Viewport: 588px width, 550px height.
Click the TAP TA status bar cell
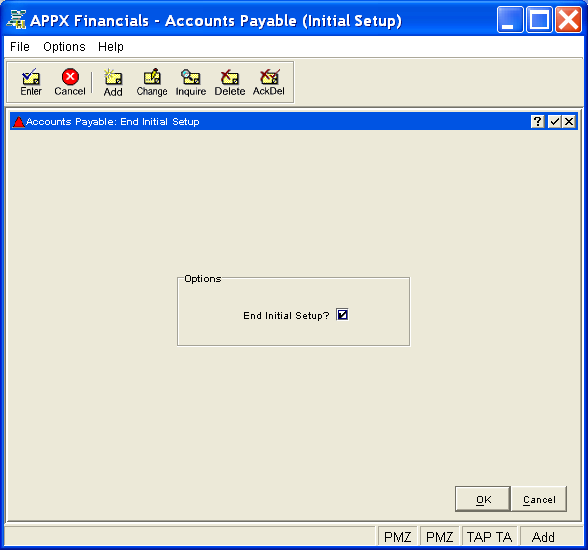[x=489, y=537]
